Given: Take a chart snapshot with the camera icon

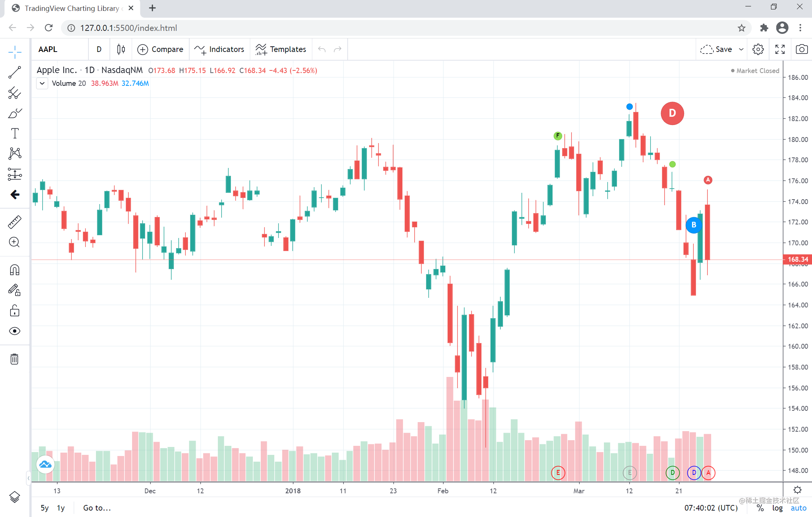Looking at the screenshot, I should point(801,49).
